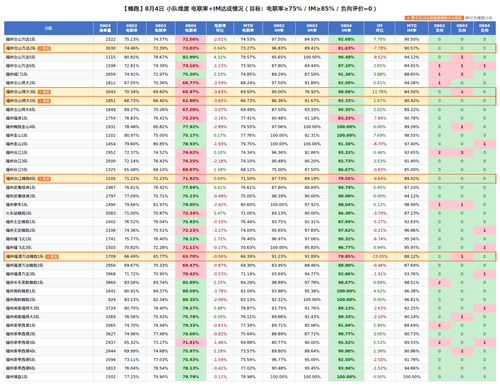
Task: Click the 0804 单量 column header
Action: click(105, 28)
